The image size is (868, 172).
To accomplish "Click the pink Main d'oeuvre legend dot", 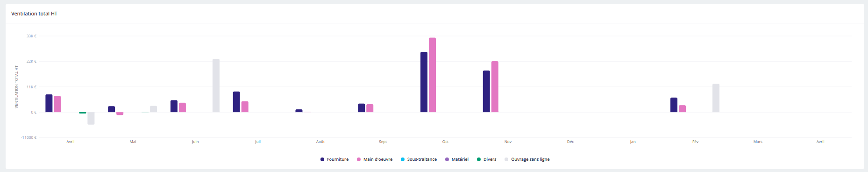I will pos(359,159).
